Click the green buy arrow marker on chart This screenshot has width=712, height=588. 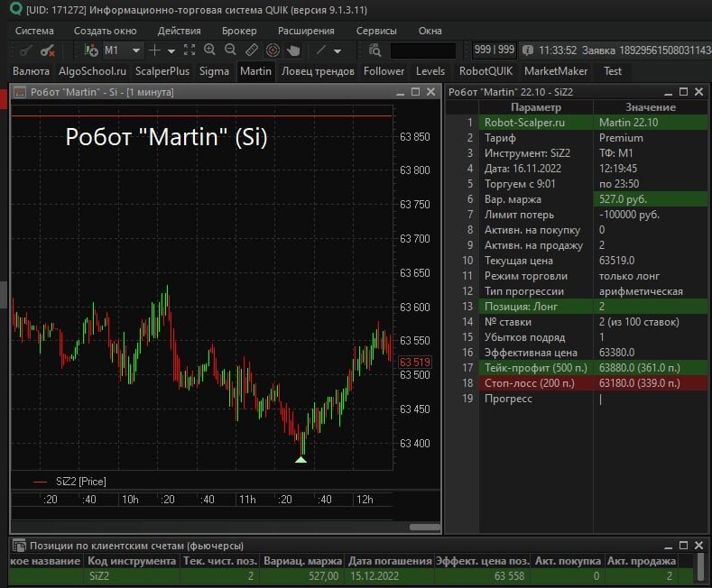click(301, 460)
